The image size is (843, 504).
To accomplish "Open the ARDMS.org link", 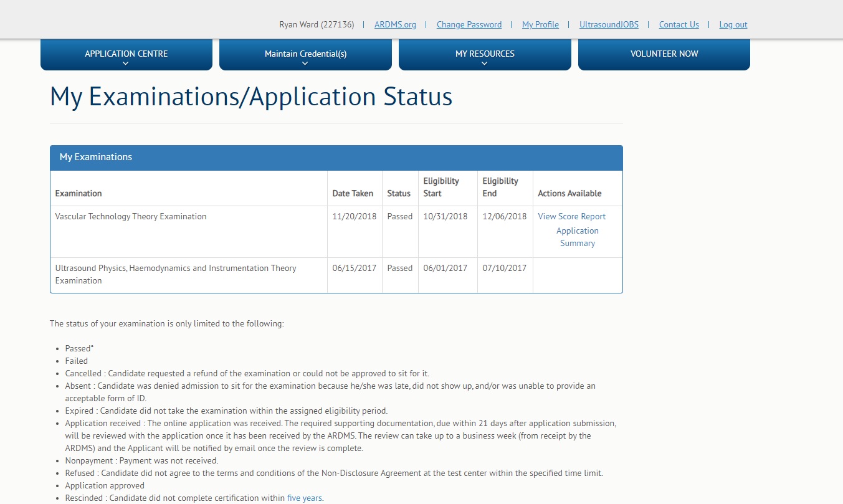I will (x=395, y=25).
